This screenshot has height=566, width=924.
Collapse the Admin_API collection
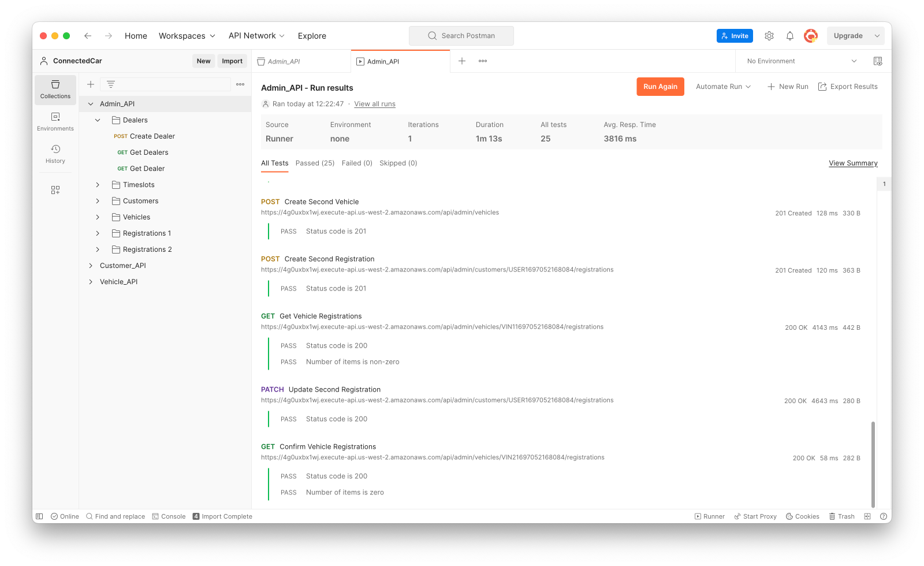[91, 104]
